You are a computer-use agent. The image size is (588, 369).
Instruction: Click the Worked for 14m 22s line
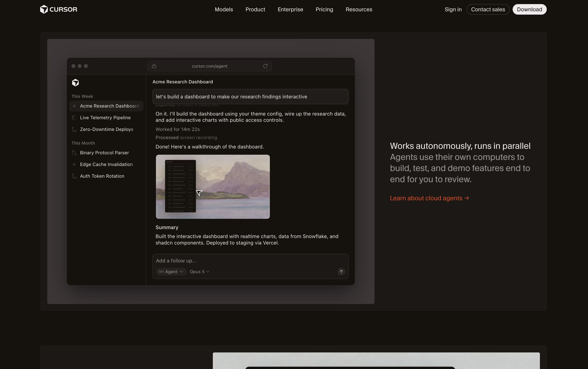click(x=178, y=129)
